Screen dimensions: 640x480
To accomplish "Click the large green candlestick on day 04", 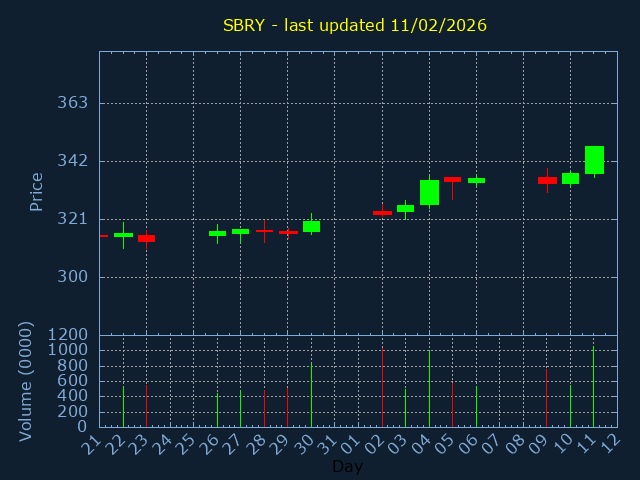I will click(x=429, y=192).
